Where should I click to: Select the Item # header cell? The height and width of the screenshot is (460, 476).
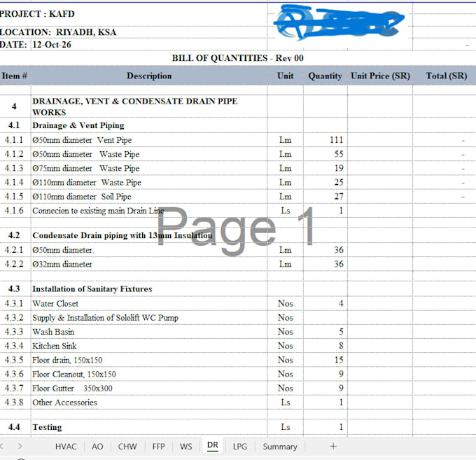(15, 76)
